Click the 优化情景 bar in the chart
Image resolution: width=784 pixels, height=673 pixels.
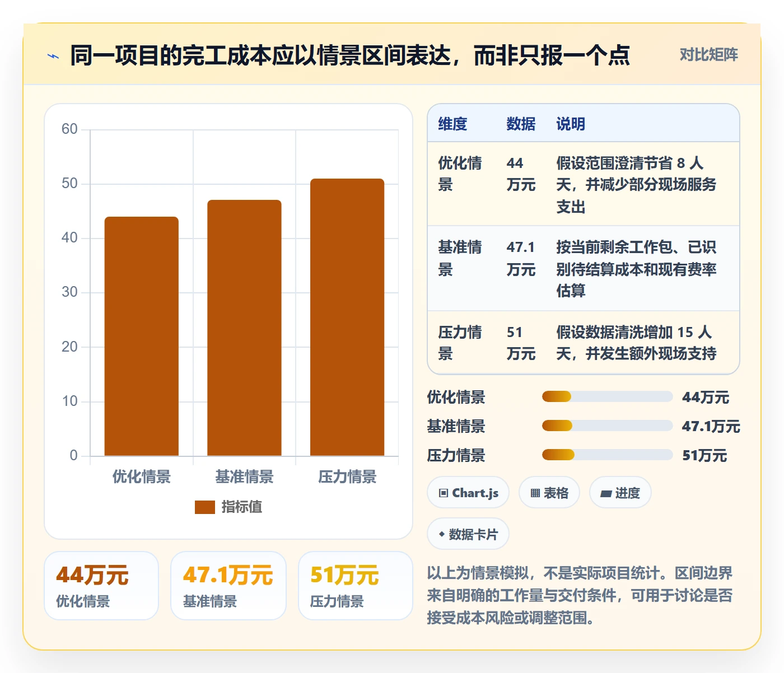(142, 336)
